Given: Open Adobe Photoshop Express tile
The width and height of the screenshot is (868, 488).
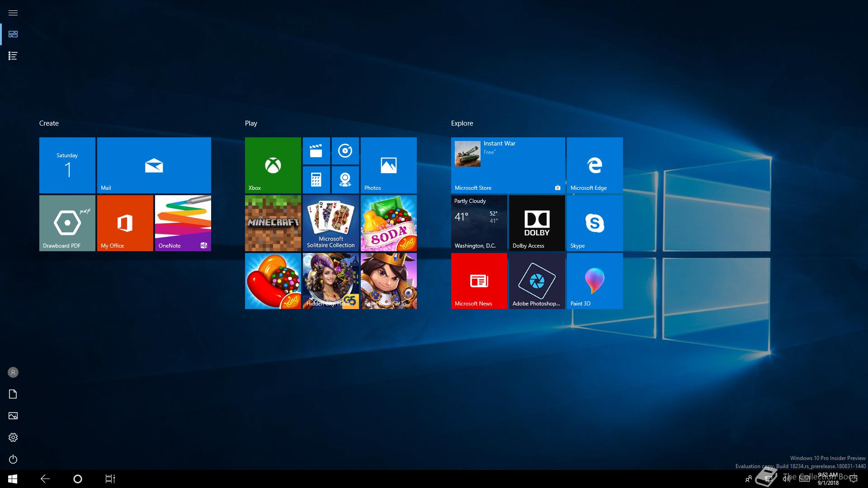Looking at the screenshot, I should 537,281.
